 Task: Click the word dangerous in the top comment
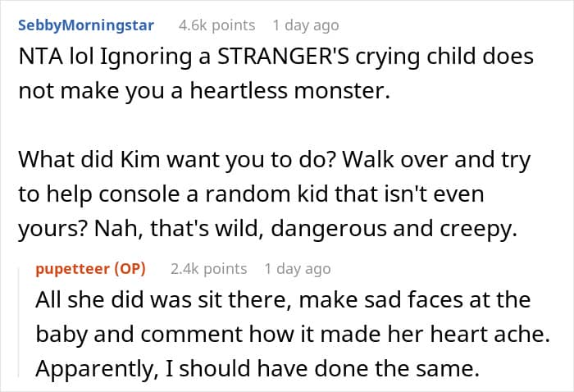pyautogui.click(x=339, y=230)
